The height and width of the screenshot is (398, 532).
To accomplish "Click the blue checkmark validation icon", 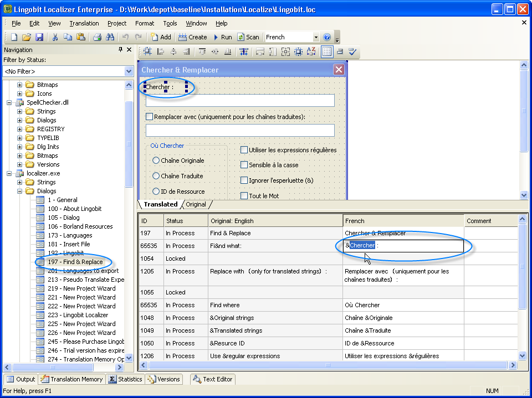I will [352, 51].
